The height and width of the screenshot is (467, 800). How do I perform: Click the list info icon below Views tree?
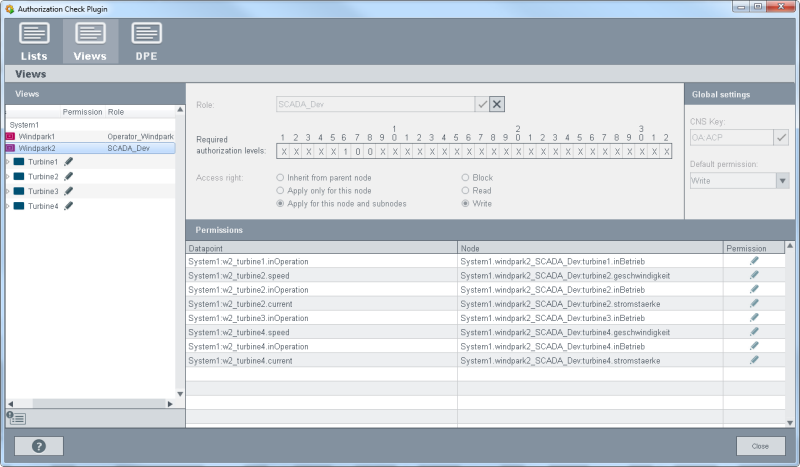coord(17,417)
